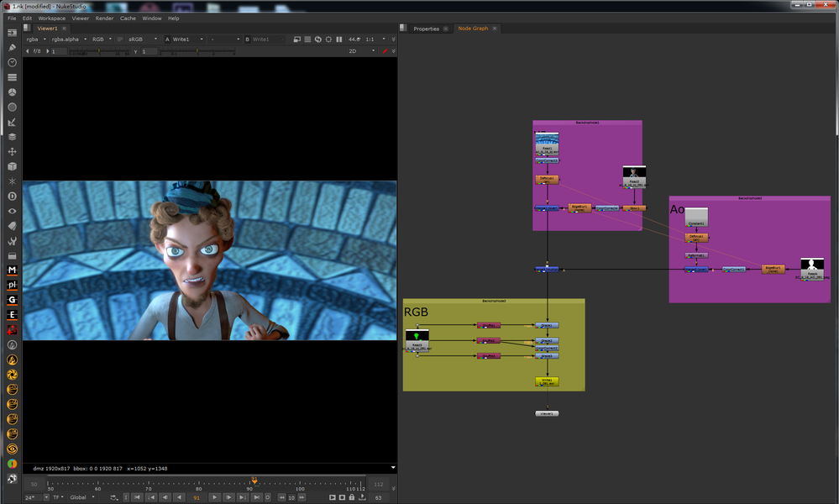Viewport: 839px width, 504px height.
Task: Pause viewer updates
Action: [338, 39]
